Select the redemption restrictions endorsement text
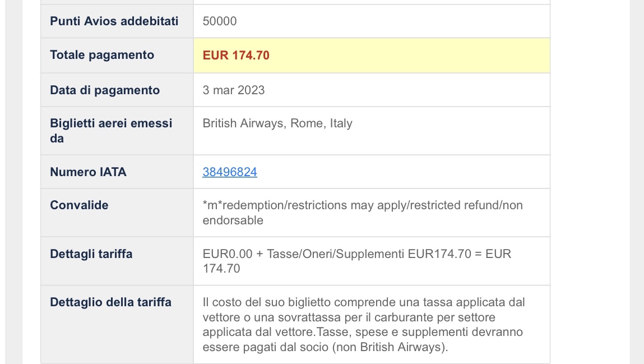This screenshot has width=644, height=364. (363, 213)
